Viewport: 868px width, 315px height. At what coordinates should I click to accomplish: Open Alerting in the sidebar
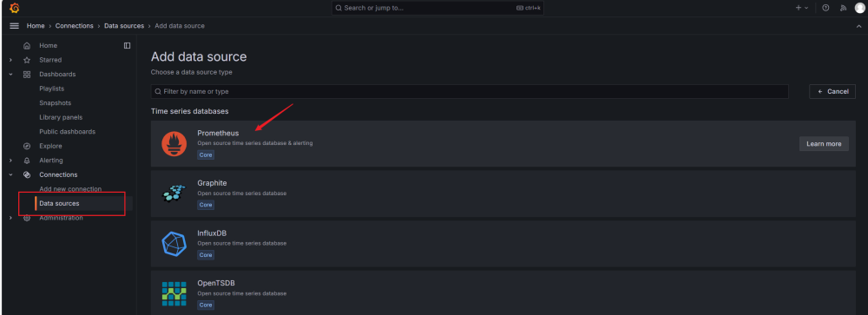(x=51, y=161)
